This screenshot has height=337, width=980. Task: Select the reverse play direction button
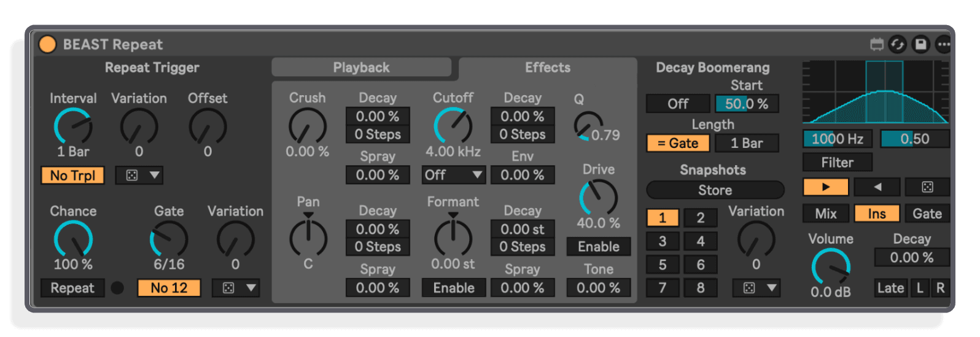[877, 187]
